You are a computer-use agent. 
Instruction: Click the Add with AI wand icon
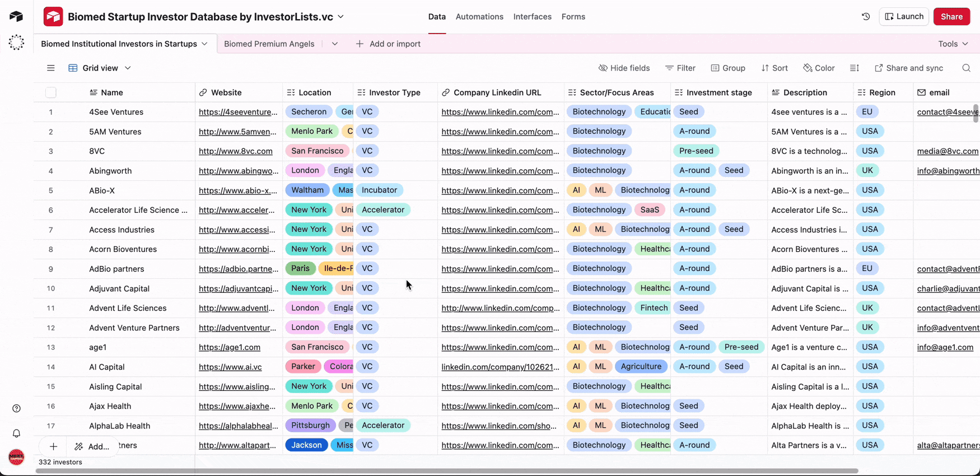[x=79, y=446]
